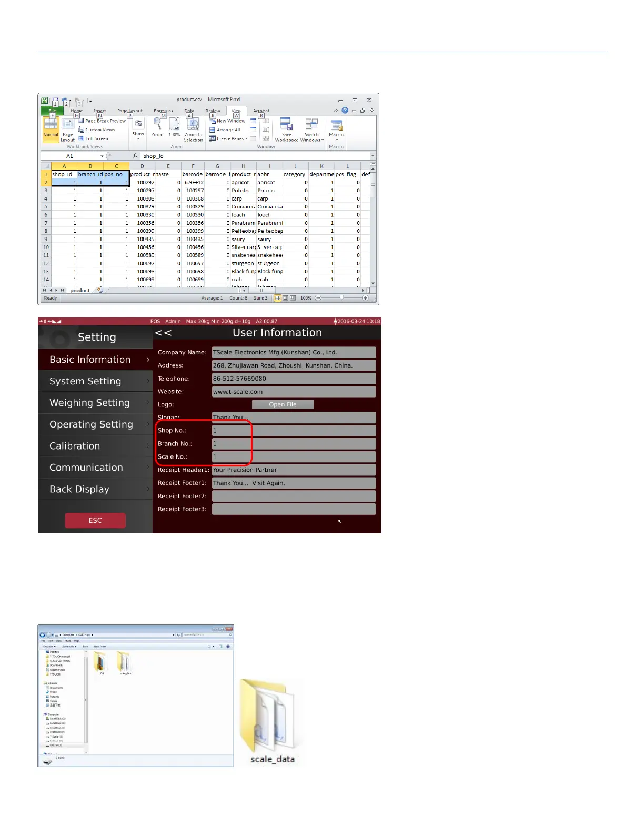Click the Receipt Footer2 input field
The image size is (644, 834).
pyautogui.click(x=294, y=496)
